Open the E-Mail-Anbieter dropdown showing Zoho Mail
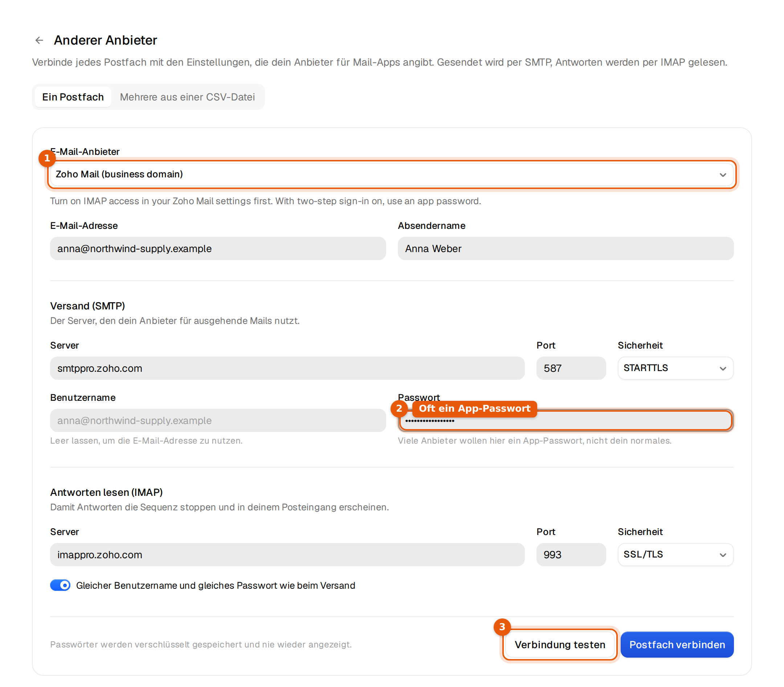Screen dimensions: 784x687 (x=392, y=174)
